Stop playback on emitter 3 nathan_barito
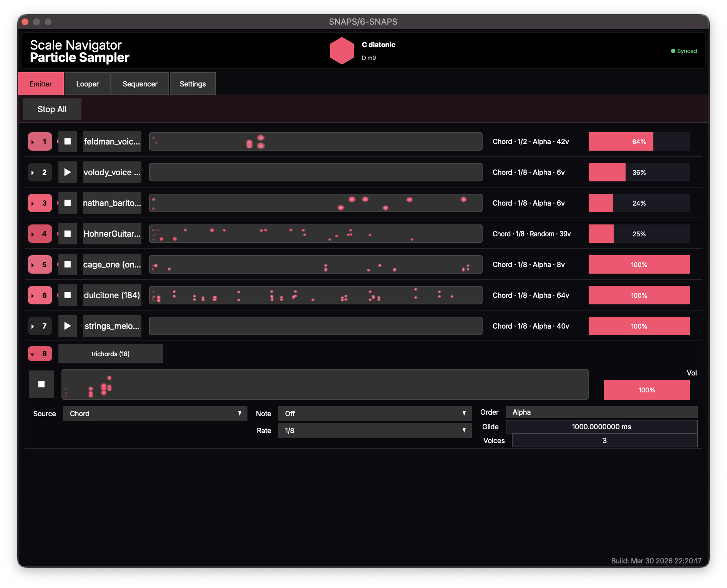 (x=68, y=203)
